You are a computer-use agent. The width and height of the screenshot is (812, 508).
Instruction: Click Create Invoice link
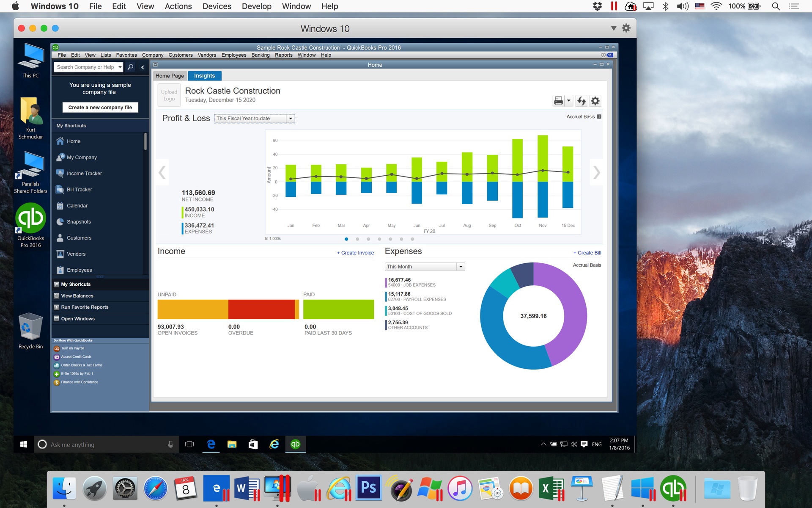click(x=355, y=253)
